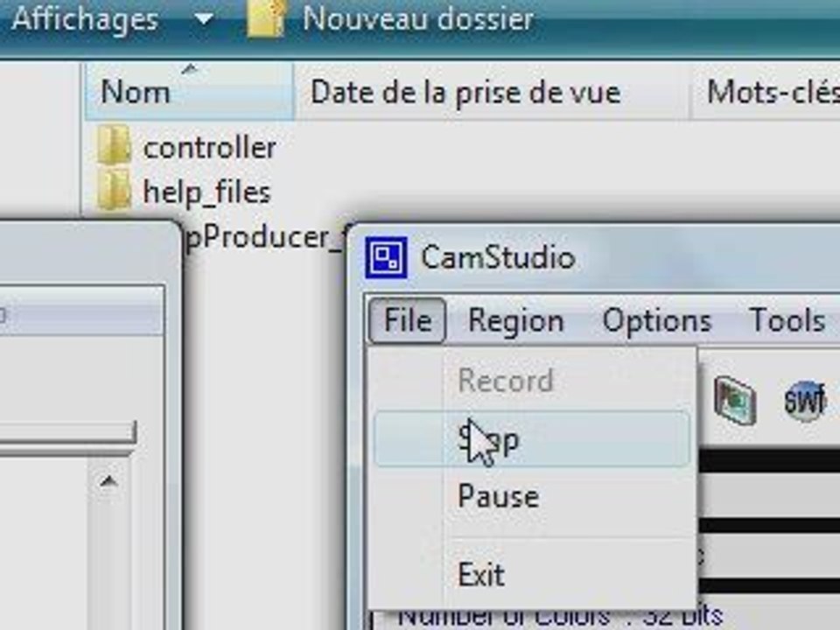Click the Mots-clés column header
Screen dimensions: 840x630
765,91
